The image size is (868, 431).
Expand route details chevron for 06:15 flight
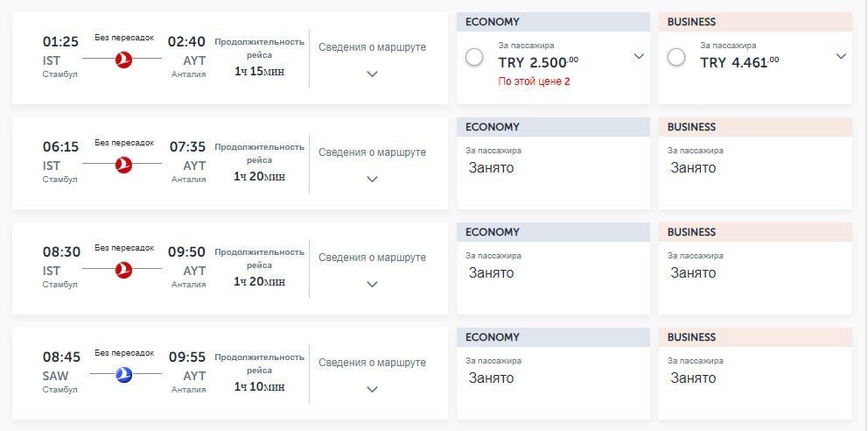(372, 180)
